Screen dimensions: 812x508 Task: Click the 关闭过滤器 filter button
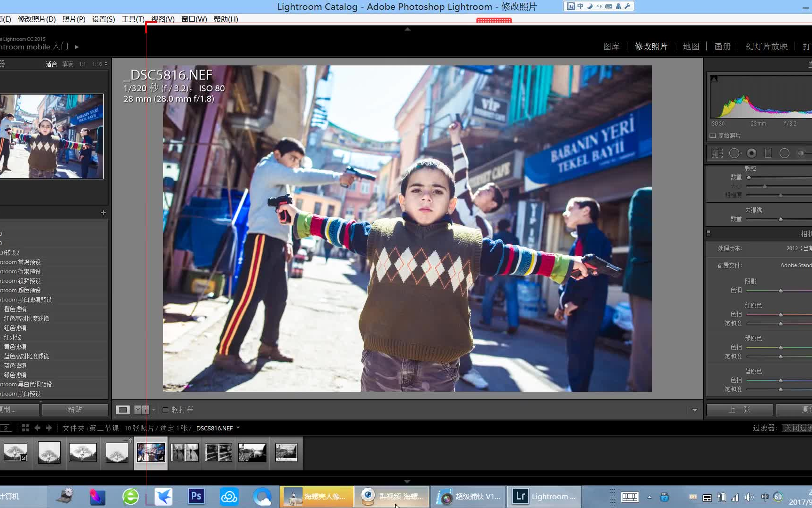797,428
